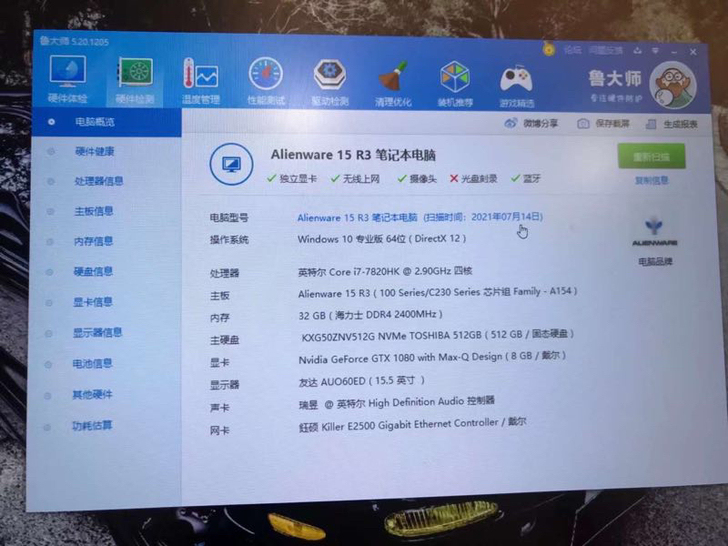Screen dimensions: 728x546
Task: Click the 微博分享 Weibo icon
Action: pyautogui.click(x=511, y=123)
